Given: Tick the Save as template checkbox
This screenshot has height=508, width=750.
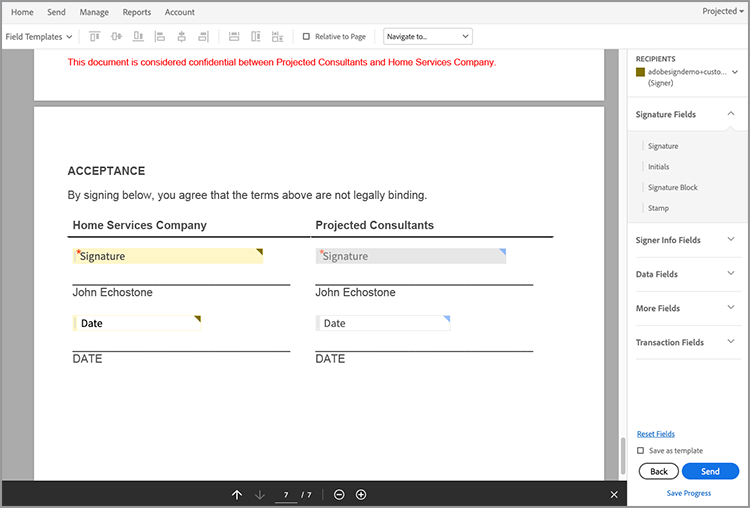Looking at the screenshot, I should point(640,451).
